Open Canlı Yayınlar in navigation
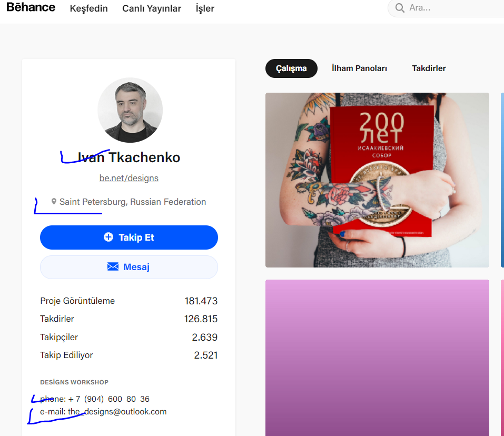This screenshot has width=504, height=436. click(x=152, y=8)
